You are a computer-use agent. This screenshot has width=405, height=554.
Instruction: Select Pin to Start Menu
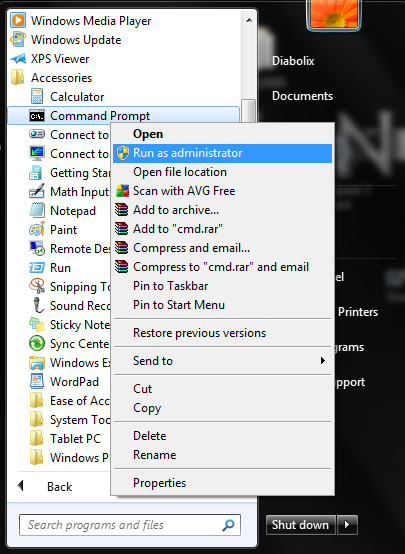222,305
